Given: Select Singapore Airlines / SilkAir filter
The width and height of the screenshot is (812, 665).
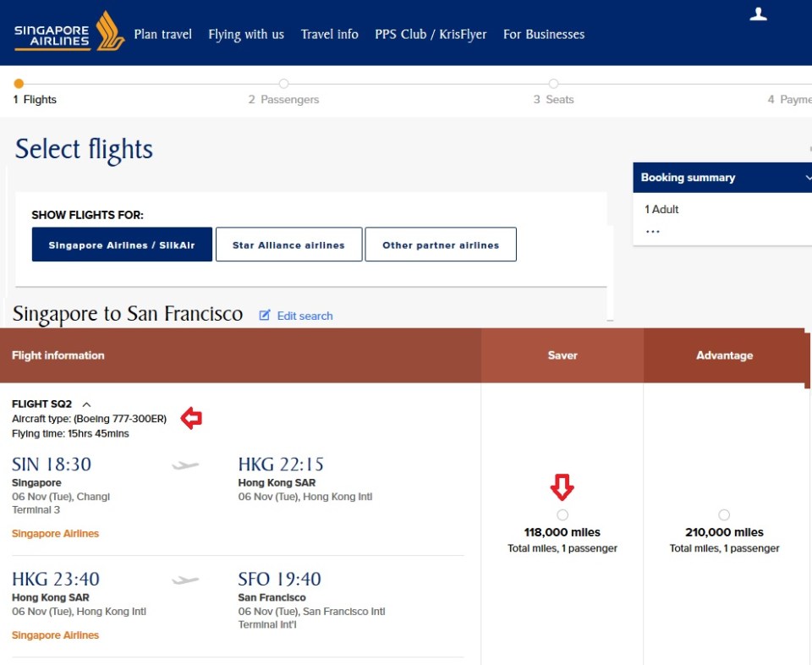Looking at the screenshot, I should tap(122, 245).
